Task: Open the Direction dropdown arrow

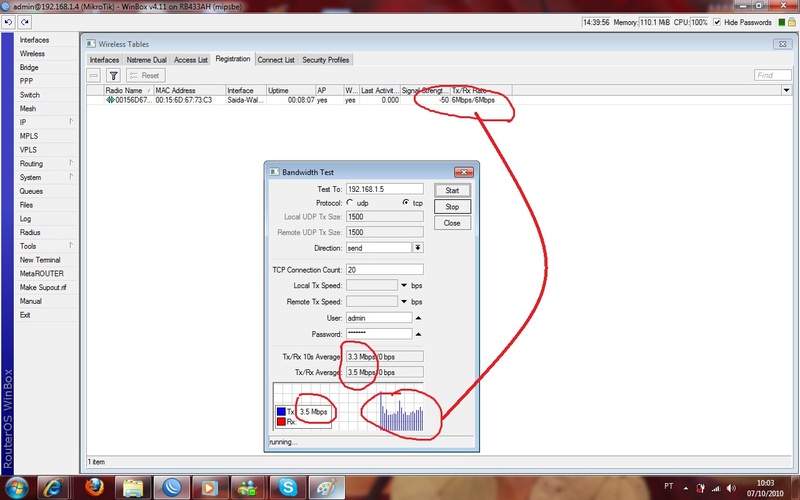Action: click(x=417, y=247)
